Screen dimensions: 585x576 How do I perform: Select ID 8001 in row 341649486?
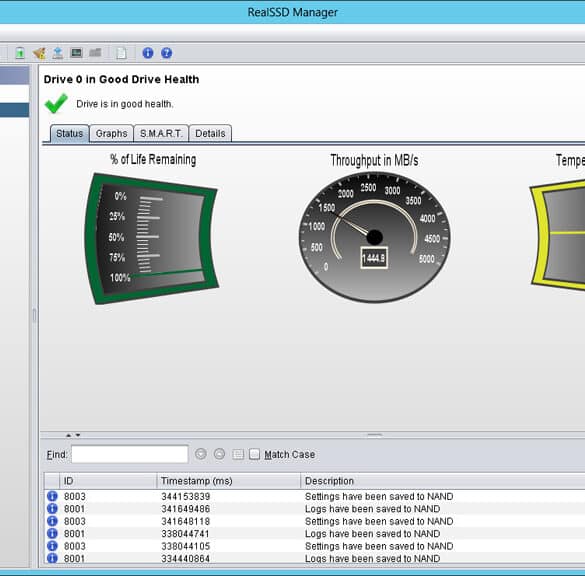(74, 509)
